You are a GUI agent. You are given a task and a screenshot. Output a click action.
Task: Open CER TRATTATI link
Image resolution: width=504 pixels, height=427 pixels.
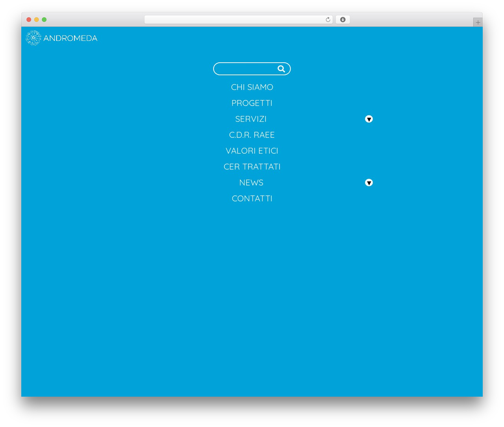coord(252,167)
